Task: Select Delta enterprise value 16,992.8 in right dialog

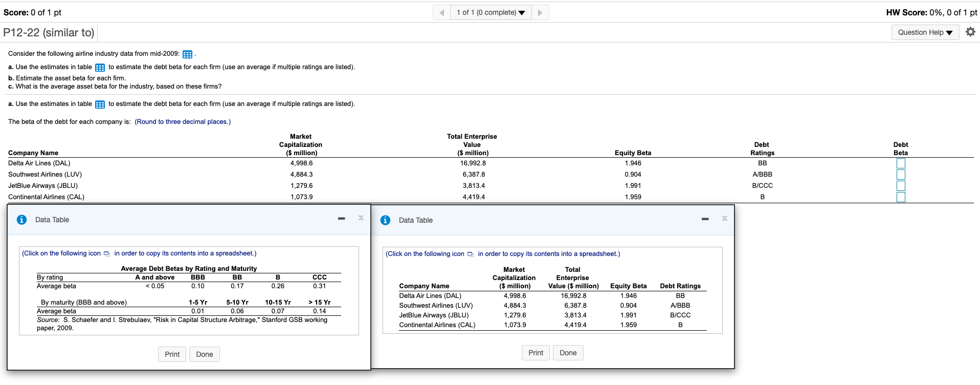Action: point(573,296)
